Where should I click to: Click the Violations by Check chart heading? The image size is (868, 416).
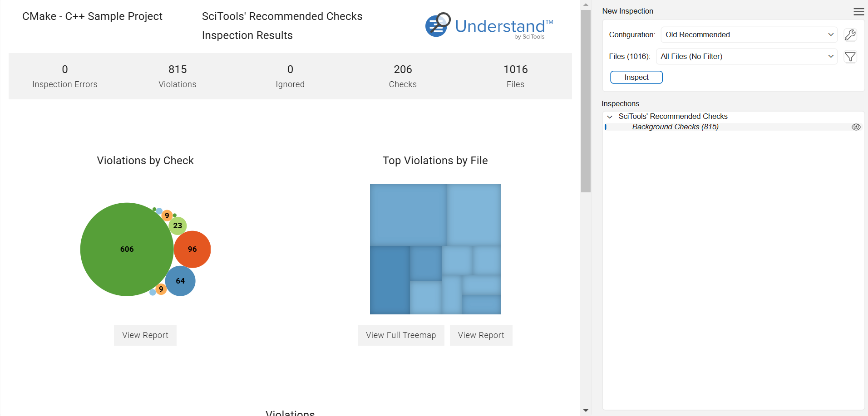pos(145,161)
